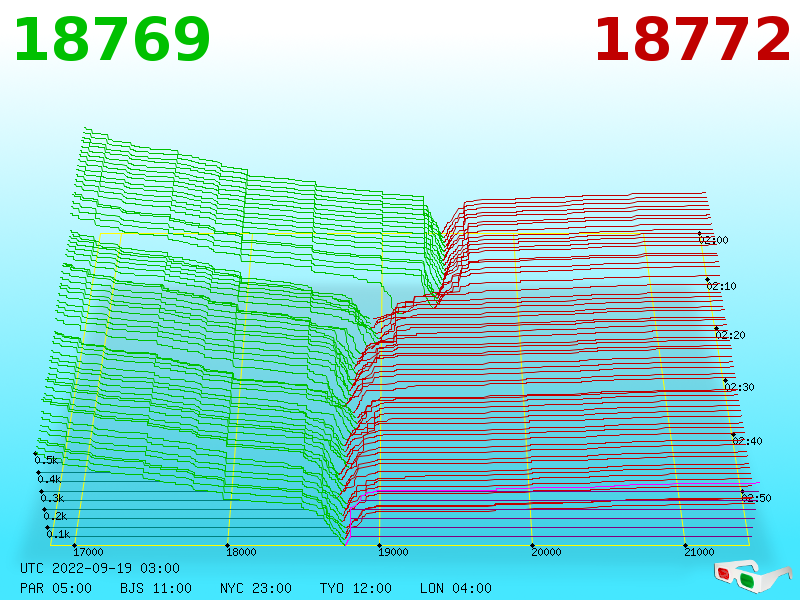Click the PAR 05:00 clock
800x600 pixels.
56,588
